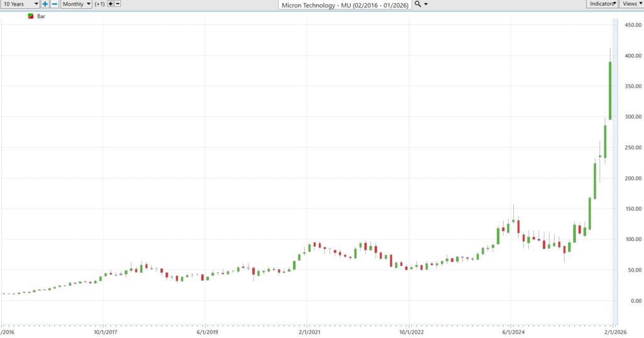Click the black plus next to (+1)
Image resolution: width=644 pixels, height=338 pixels.
click(x=111, y=4)
